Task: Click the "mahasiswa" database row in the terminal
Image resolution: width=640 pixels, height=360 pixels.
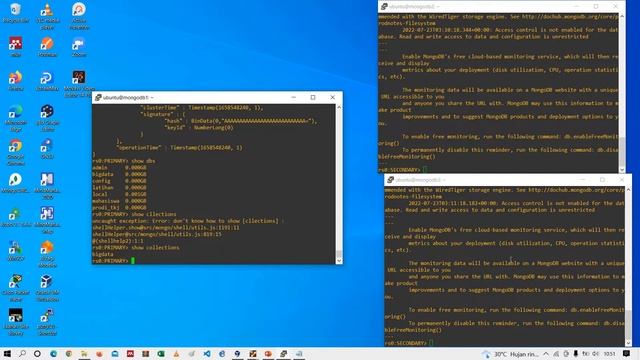Action: 119,201
